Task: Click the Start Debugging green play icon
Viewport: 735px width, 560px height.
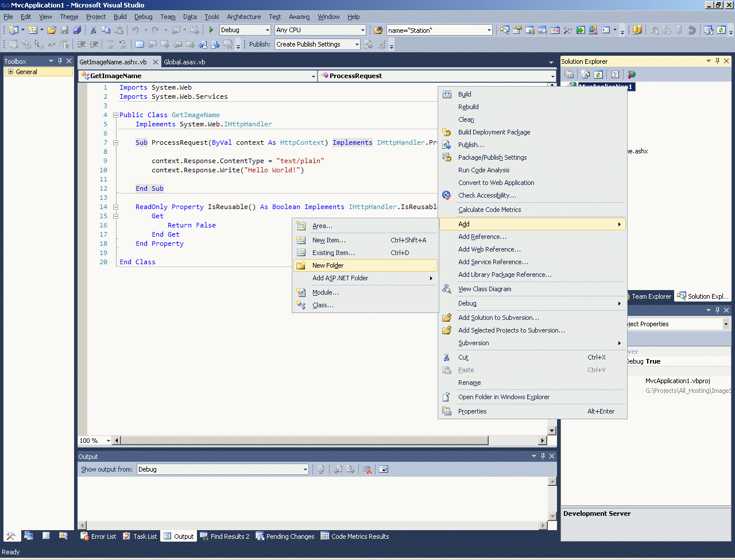Action: coord(211,30)
